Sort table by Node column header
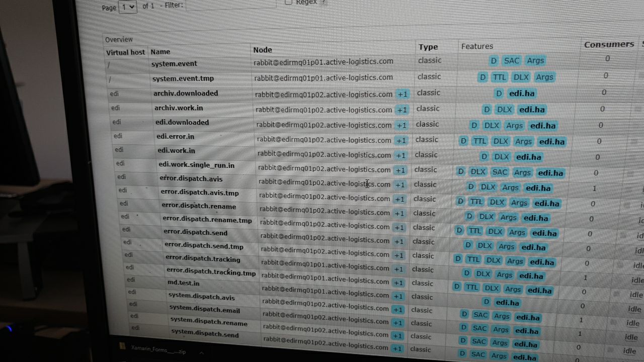The height and width of the screenshot is (362, 644). point(263,50)
